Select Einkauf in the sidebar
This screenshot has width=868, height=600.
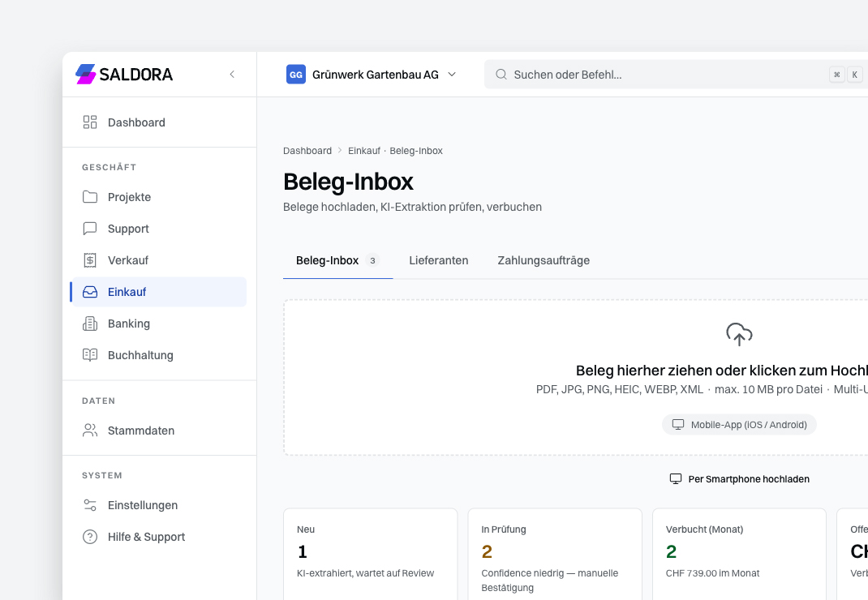[x=160, y=292]
